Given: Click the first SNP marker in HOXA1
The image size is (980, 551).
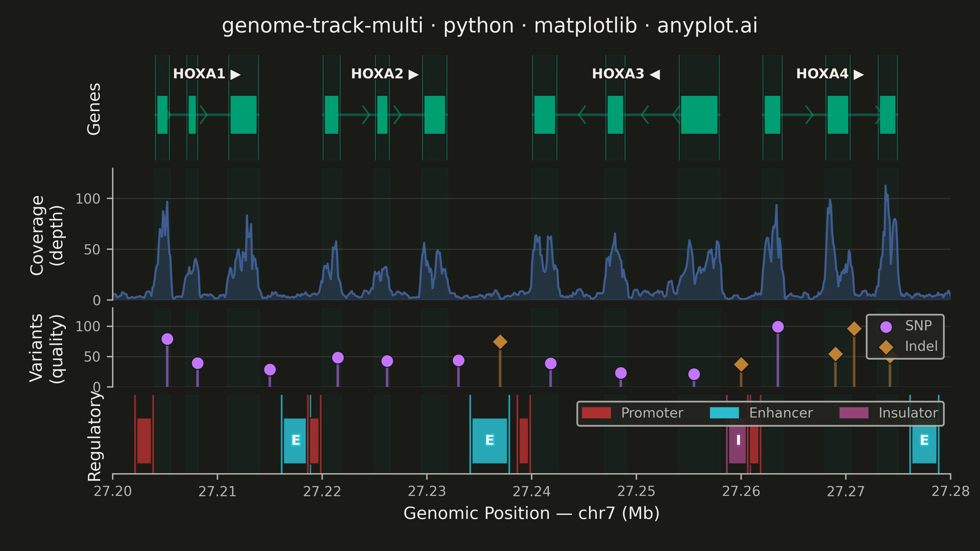Looking at the screenshot, I should point(167,339).
